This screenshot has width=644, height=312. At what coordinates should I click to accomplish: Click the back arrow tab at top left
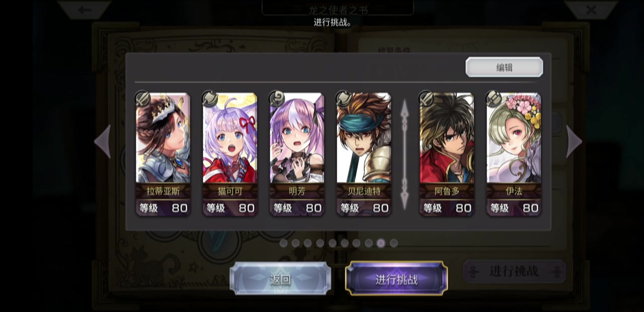[85, 10]
